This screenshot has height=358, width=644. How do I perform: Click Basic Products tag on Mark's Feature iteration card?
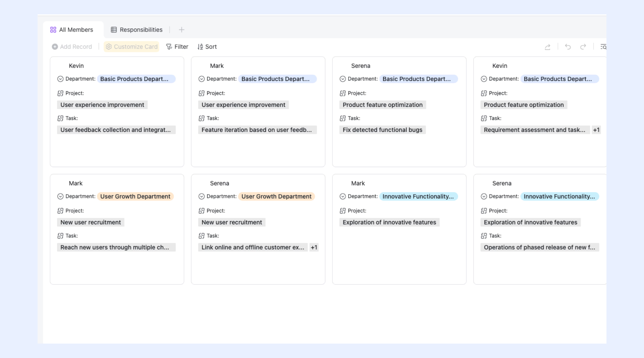[278, 79]
